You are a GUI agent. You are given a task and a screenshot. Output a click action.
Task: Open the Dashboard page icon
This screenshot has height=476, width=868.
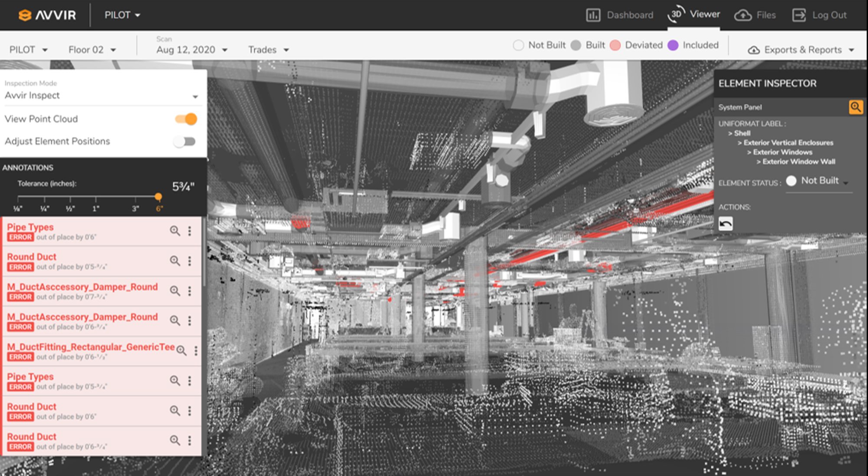[x=593, y=15]
